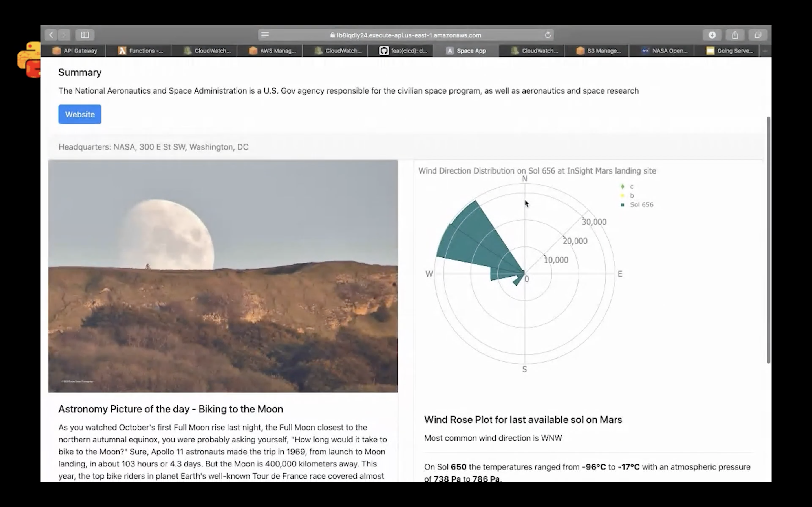Click the Biking to the Moon photo
Image resolution: width=812 pixels, height=507 pixels.
[223, 276]
